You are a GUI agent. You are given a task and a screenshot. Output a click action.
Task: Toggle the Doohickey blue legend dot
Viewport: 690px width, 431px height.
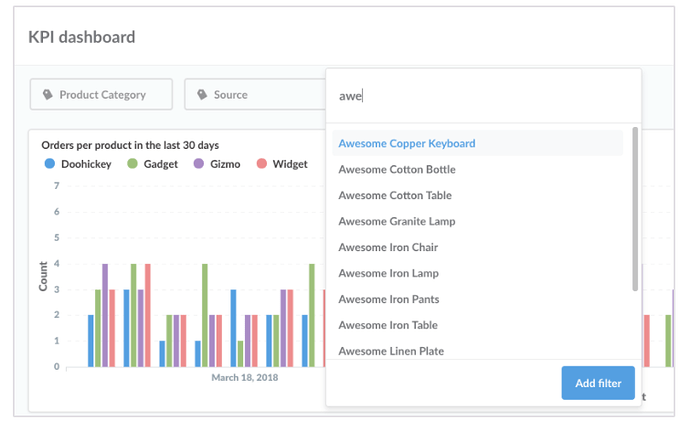pyautogui.click(x=50, y=164)
